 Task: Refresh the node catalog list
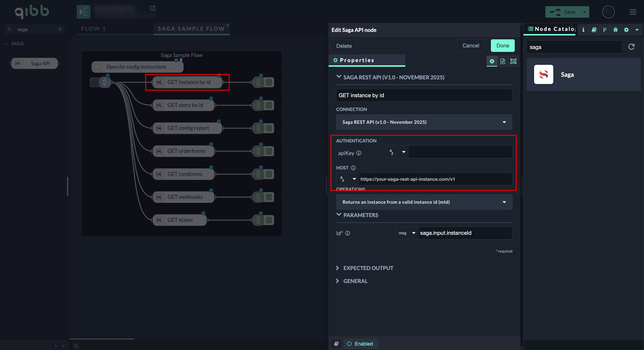click(631, 47)
